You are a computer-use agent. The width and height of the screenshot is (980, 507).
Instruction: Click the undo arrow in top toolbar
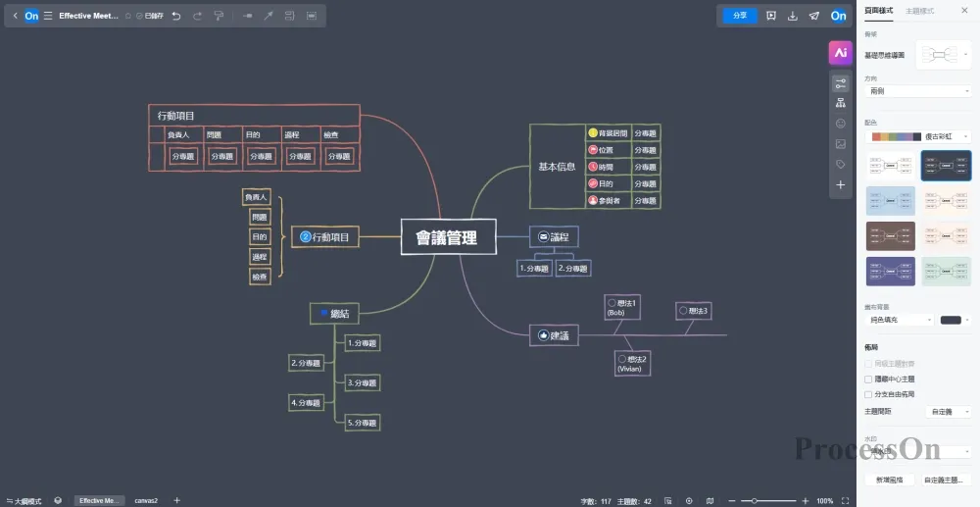[x=176, y=16]
